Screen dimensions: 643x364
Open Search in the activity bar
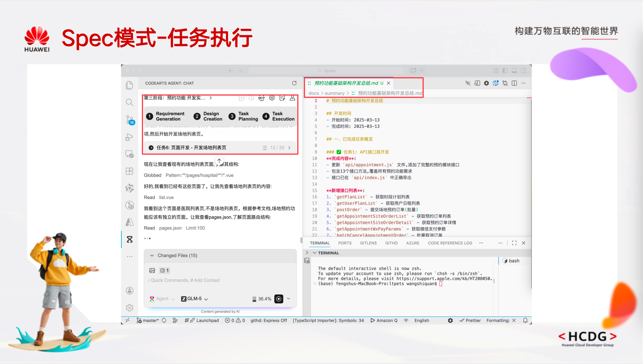tap(129, 102)
